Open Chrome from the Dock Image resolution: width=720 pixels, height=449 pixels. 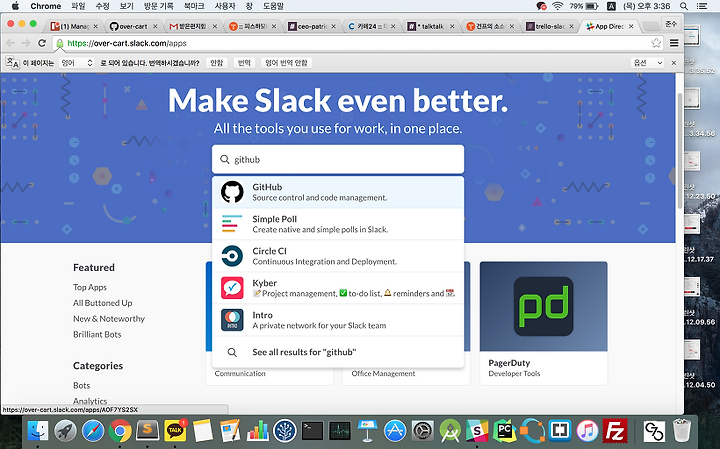120,430
